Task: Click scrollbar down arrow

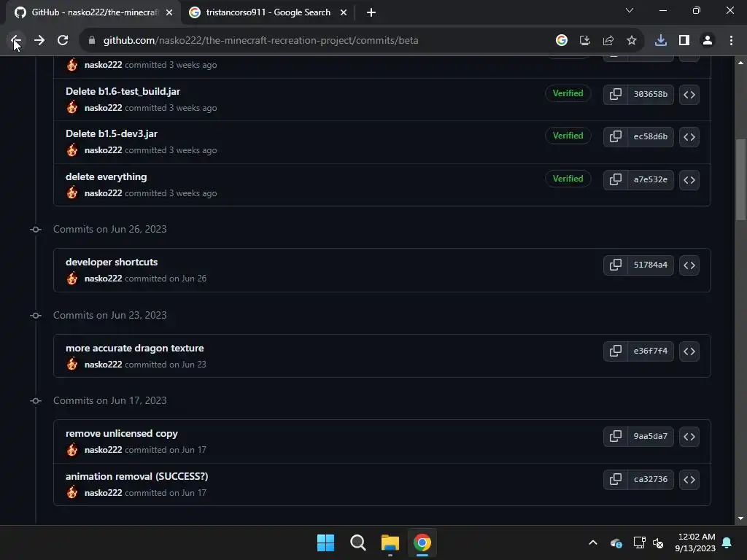Action: [740, 518]
